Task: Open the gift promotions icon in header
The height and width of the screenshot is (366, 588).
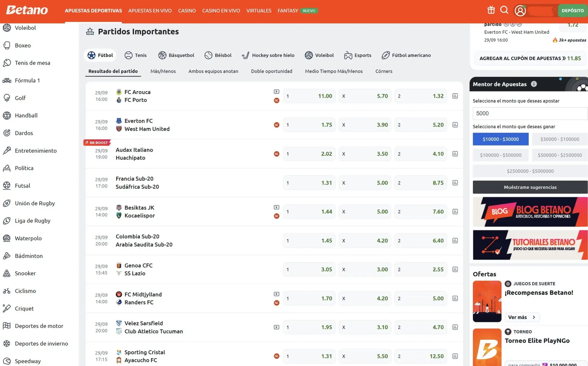Action: point(491,10)
